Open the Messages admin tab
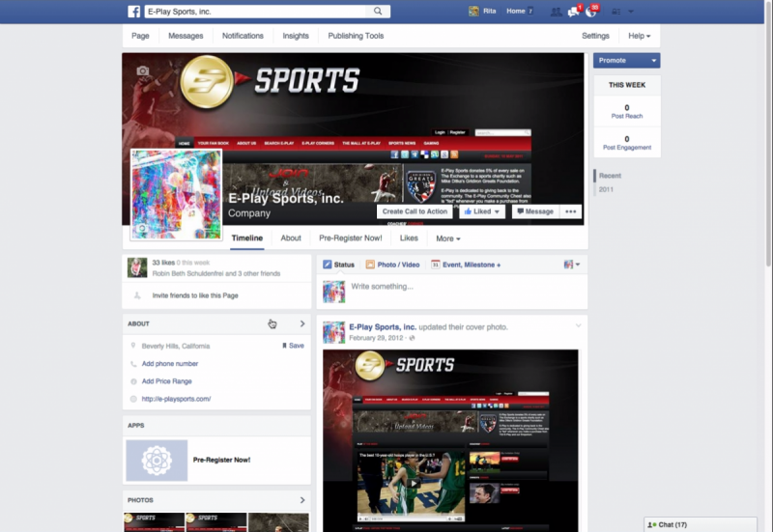 pyautogui.click(x=186, y=36)
